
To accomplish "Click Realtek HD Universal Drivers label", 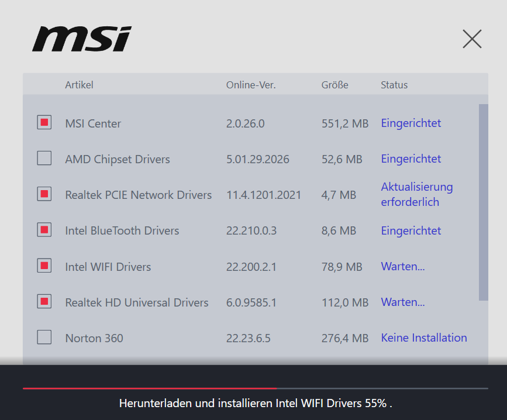I will click(x=137, y=302).
